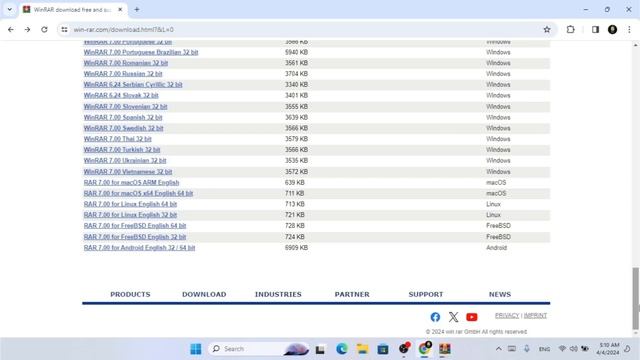Open the PRIVACY link
Viewport: 640px width, 360px height.
coord(507,316)
